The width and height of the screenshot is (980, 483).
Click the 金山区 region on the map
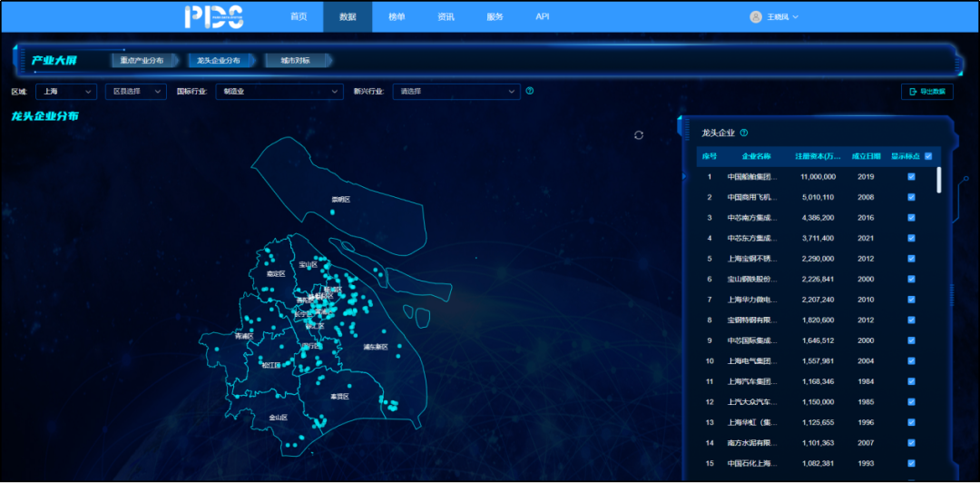[x=278, y=418]
